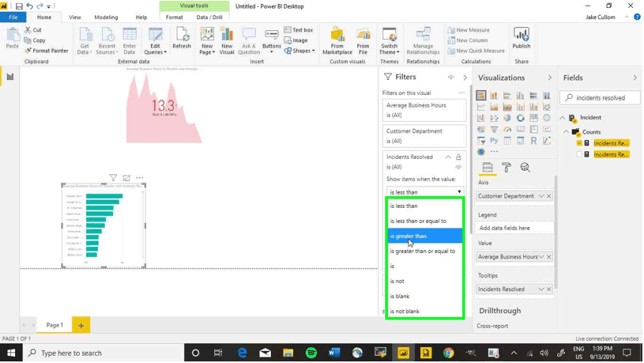The image size is (644, 363).
Task: Select 'is less than or equal to'
Action: [x=424, y=221]
